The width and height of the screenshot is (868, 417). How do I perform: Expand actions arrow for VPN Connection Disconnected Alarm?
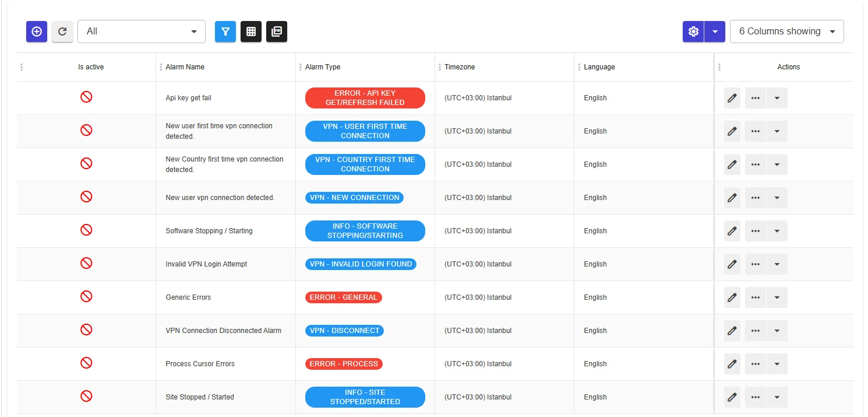pos(777,331)
